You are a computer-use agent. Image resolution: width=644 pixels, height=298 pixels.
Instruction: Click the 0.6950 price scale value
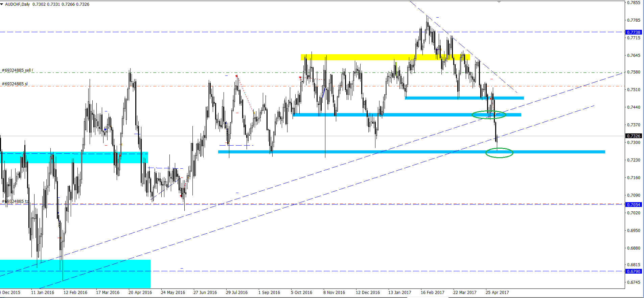[634, 230]
